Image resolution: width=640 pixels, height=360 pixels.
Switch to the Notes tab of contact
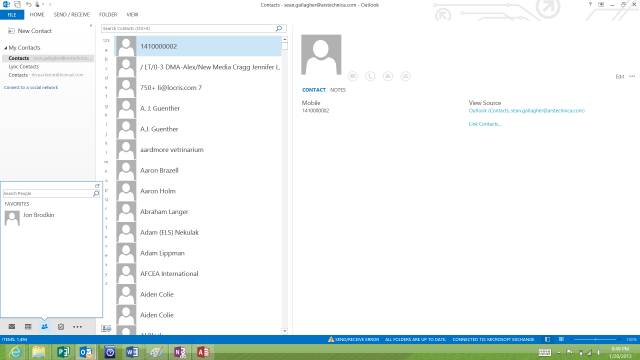338,90
